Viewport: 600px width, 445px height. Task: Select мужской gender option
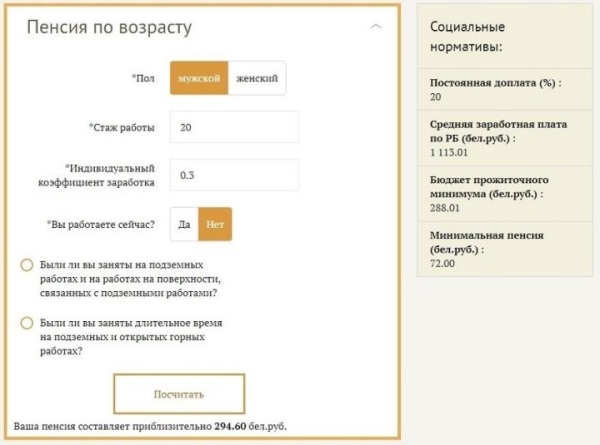199,78
